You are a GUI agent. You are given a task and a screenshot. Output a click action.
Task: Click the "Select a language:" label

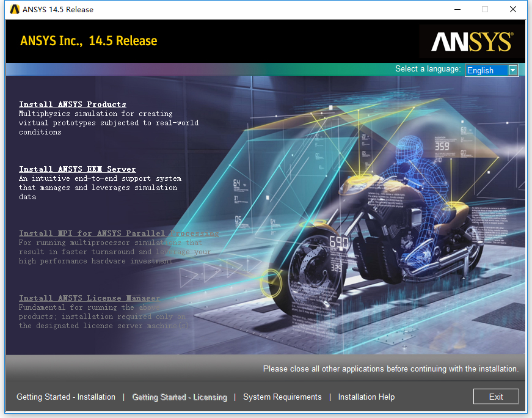428,69
